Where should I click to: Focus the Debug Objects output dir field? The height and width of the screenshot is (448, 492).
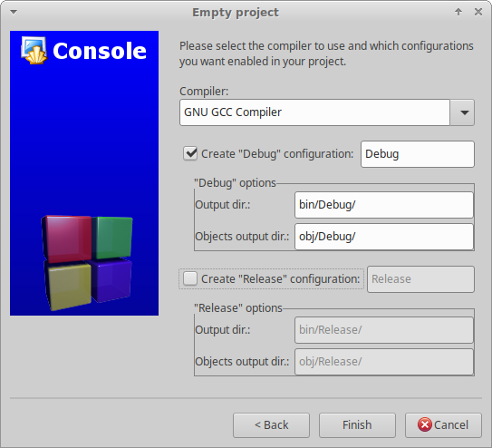(384, 237)
